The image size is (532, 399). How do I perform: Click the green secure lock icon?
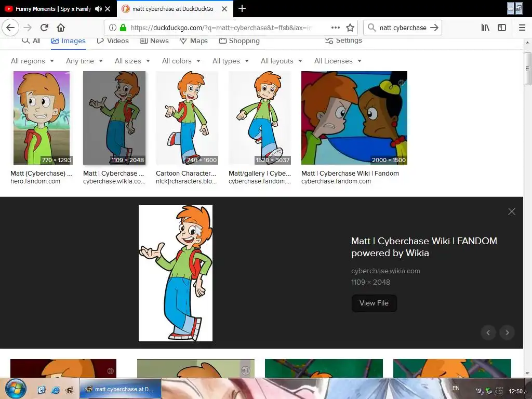tap(123, 28)
